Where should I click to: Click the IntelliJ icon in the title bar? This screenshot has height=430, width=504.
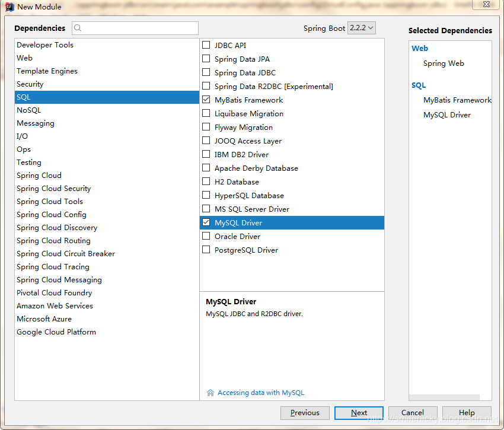point(9,7)
